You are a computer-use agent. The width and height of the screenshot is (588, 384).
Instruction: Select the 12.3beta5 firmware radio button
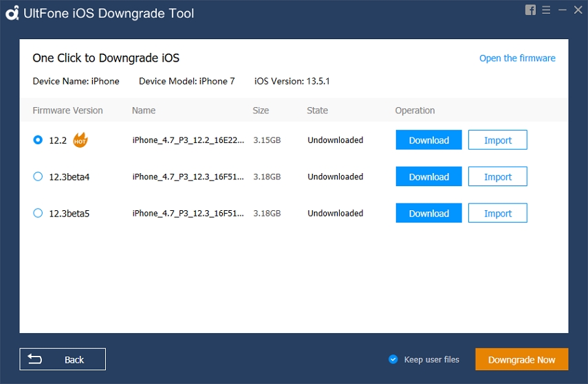click(x=38, y=213)
